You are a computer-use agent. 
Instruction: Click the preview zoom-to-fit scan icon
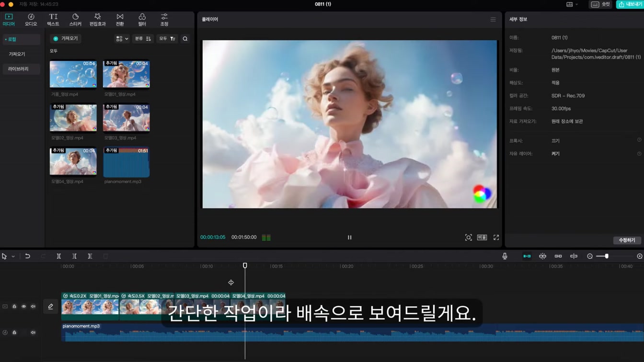[x=469, y=238]
